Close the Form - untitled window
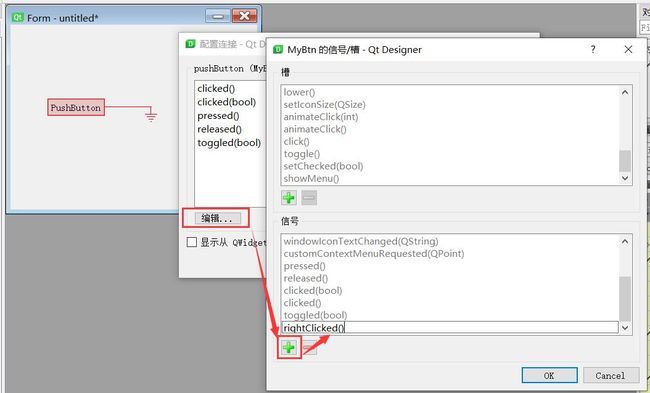This screenshot has width=650, height=393. tap(245, 16)
